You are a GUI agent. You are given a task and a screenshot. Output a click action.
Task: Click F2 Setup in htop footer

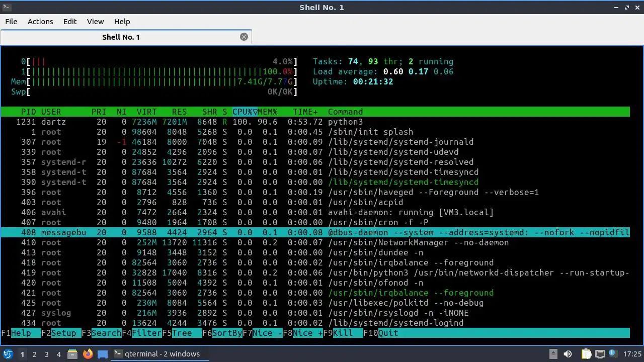click(x=61, y=333)
